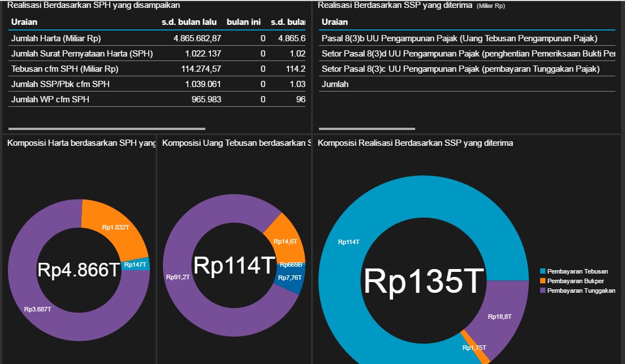Select the Rp3.687T purple donut segment
625x364 pixels.
(38, 309)
